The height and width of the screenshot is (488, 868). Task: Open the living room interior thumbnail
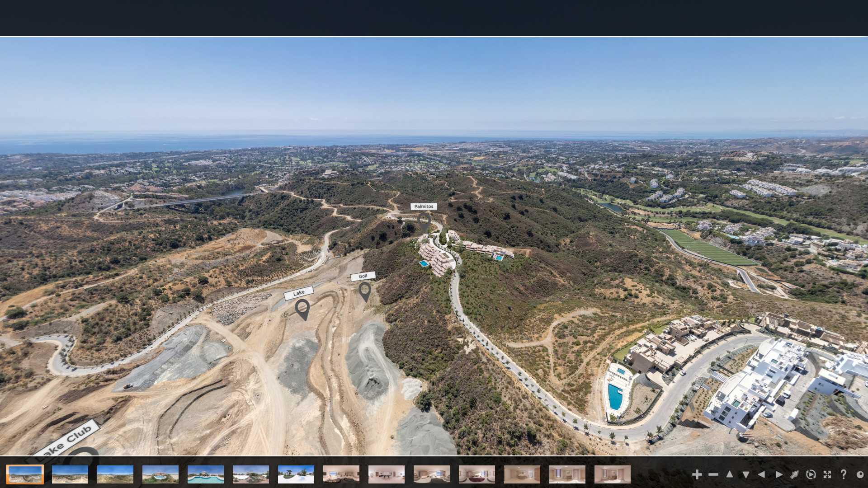(341, 474)
